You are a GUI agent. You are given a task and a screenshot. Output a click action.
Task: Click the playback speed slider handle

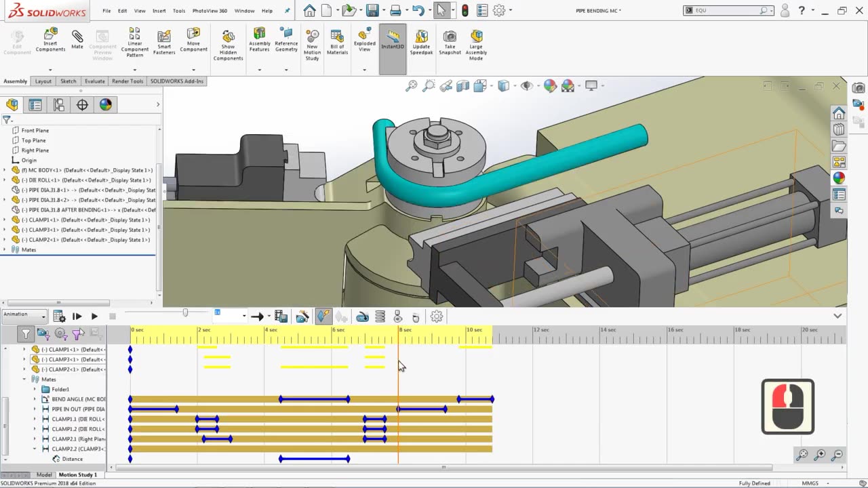coord(185,313)
